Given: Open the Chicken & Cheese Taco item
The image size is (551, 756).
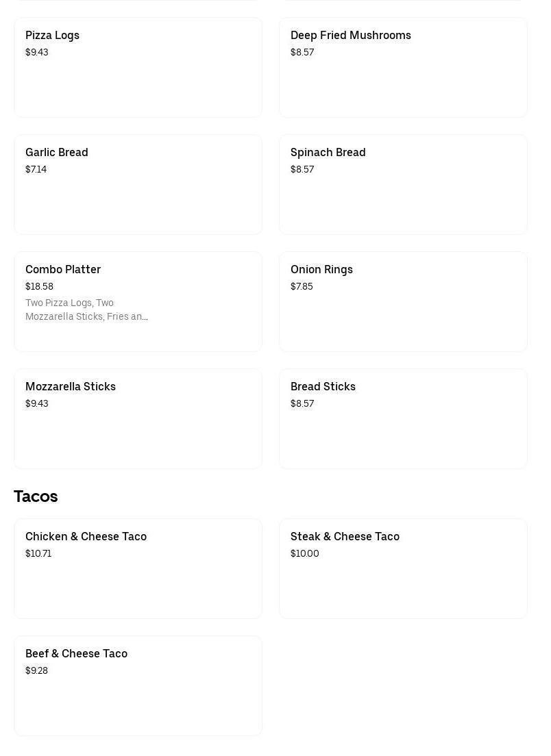Looking at the screenshot, I should click(138, 568).
